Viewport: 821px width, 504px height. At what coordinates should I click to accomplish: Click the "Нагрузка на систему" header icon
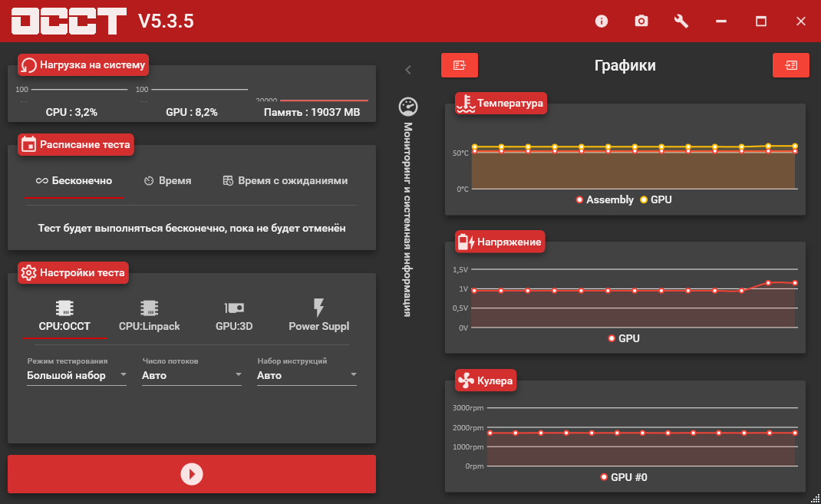pos(28,65)
